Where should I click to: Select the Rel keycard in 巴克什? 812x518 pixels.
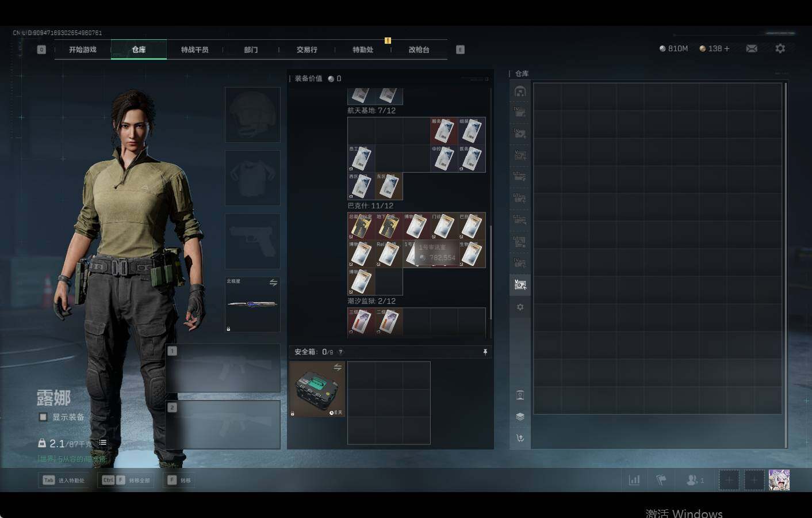389,254
